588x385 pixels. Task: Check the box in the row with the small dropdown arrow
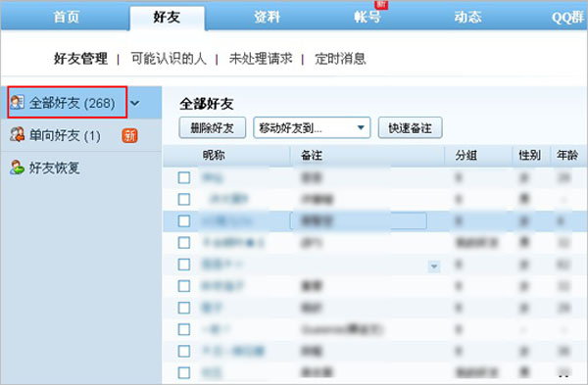(x=184, y=265)
